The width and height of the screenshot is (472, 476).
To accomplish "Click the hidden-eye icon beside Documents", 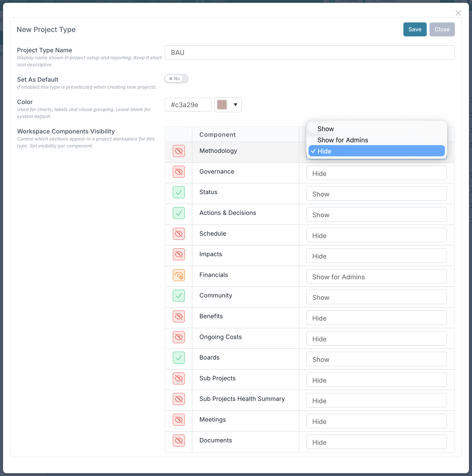I will coord(179,441).
